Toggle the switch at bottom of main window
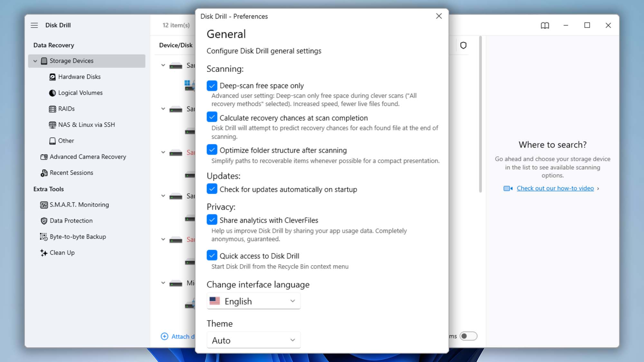Image resolution: width=644 pixels, height=362 pixels. (468, 336)
